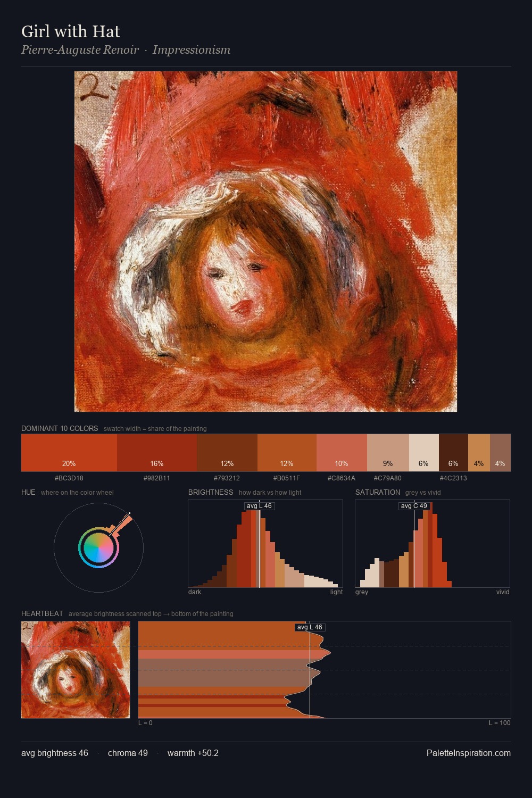Click the #793212 hex code label
Image resolution: width=532 pixels, height=798 pixels.
pyautogui.click(x=227, y=478)
